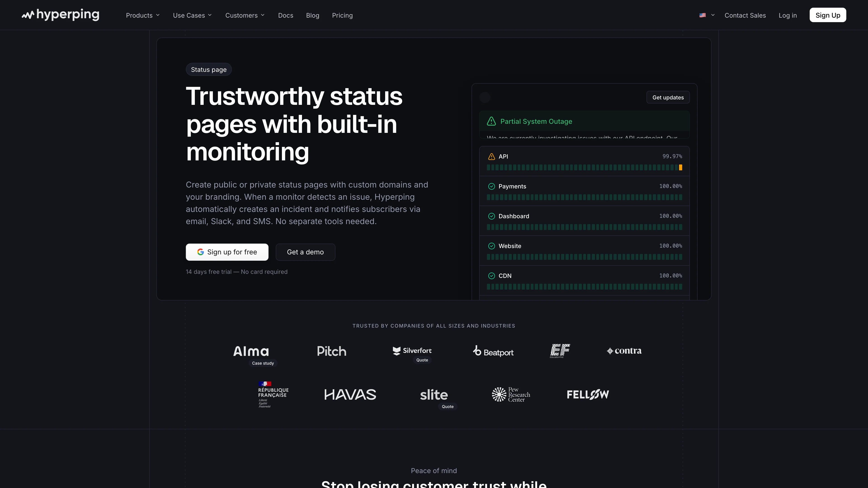Image resolution: width=868 pixels, height=488 pixels.
Task: Click the Hyperping logo icon
Action: (x=28, y=15)
